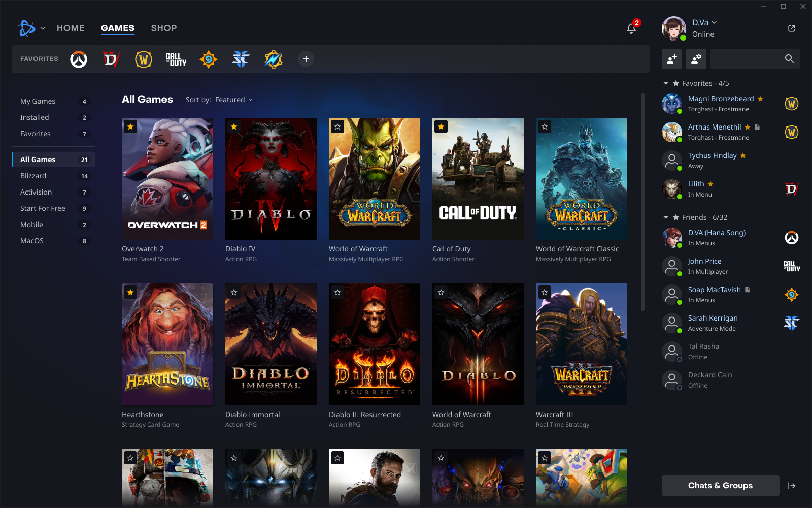Open Overwatch from the favorites bar
This screenshot has width=812, height=508.
click(78, 58)
